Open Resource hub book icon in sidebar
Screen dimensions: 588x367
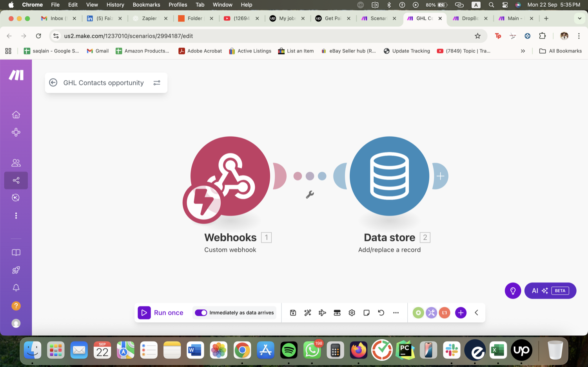(16, 253)
